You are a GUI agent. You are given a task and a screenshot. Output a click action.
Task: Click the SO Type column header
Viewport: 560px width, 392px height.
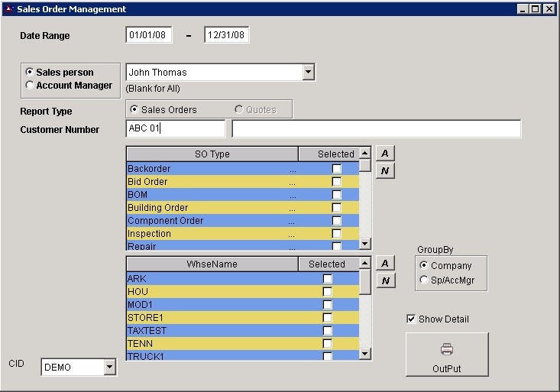coord(212,154)
